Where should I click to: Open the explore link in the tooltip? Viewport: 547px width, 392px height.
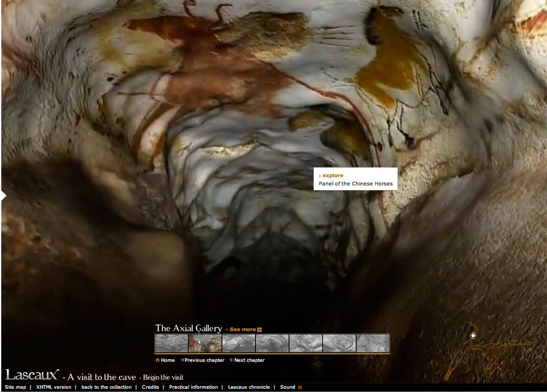333,176
